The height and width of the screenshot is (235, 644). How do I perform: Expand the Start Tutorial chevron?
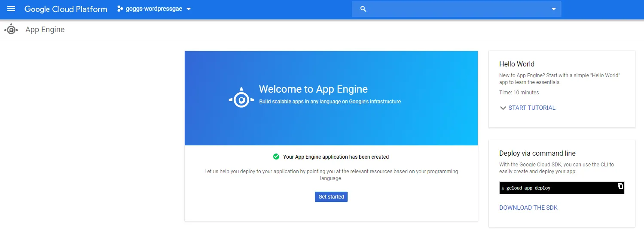(503, 108)
